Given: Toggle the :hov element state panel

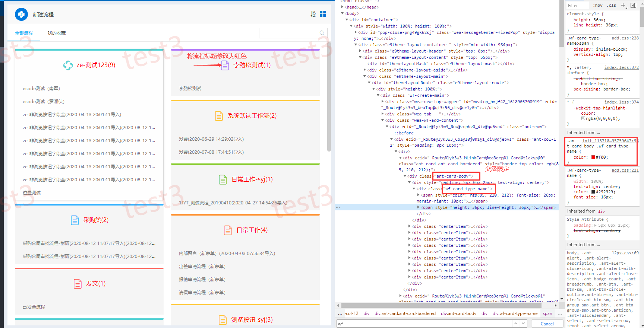Looking at the screenshot, I should tap(597, 5).
